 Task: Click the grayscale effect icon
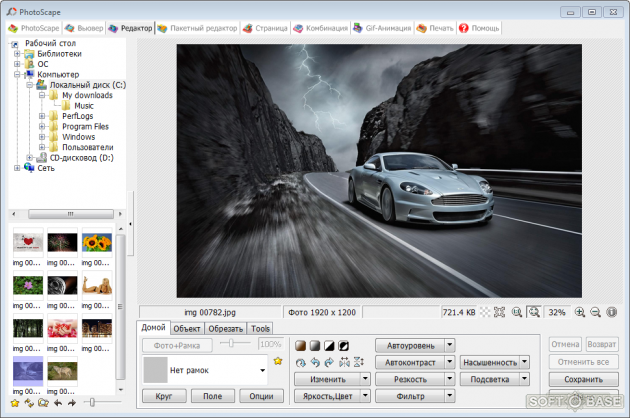pyautogui.click(x=314, y=346)
